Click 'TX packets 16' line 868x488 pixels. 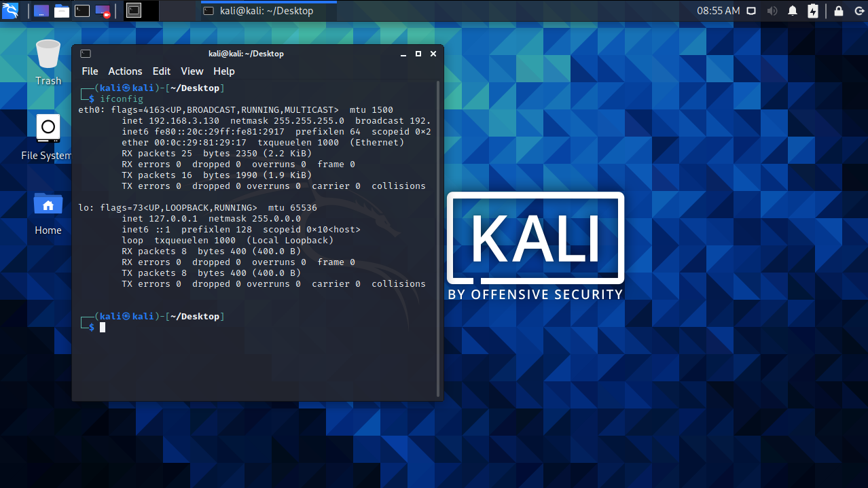(x=217, y=175)
